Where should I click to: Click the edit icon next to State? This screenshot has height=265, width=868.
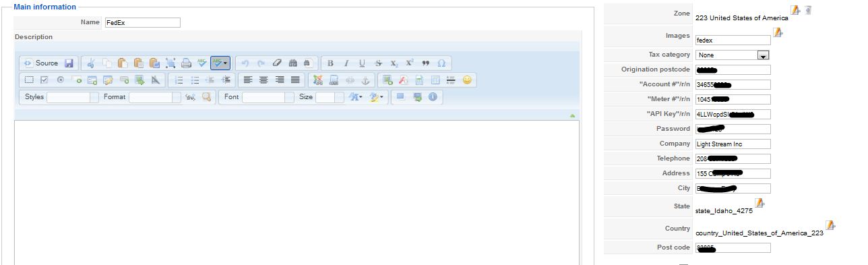coord(759,202)
